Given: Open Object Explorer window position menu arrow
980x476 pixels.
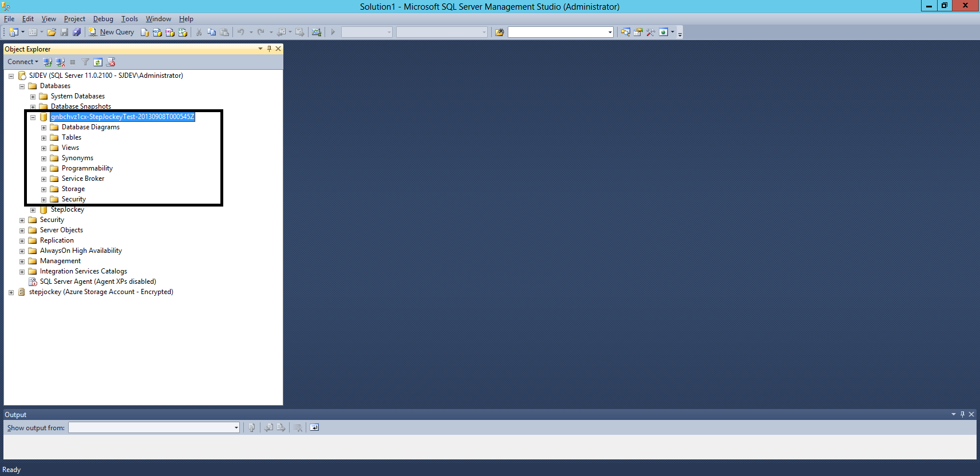Looking at the screenshot, I should [x=260, y=49].
